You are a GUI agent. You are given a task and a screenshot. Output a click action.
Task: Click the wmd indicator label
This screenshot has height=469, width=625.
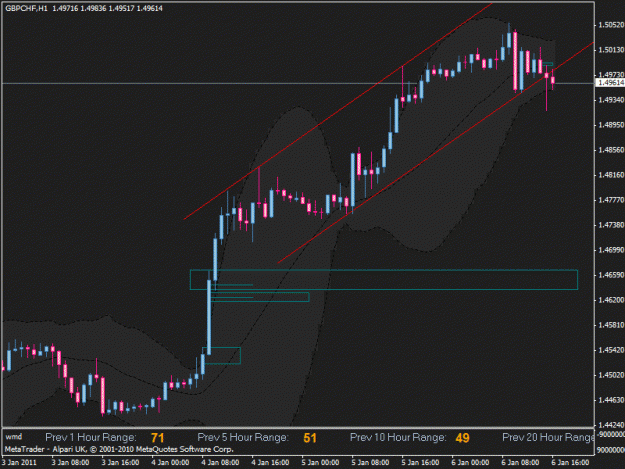14,437
